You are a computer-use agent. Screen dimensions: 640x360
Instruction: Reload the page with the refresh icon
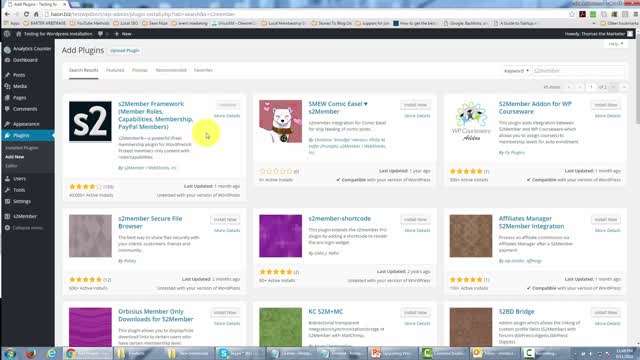(x=26, y=14)
